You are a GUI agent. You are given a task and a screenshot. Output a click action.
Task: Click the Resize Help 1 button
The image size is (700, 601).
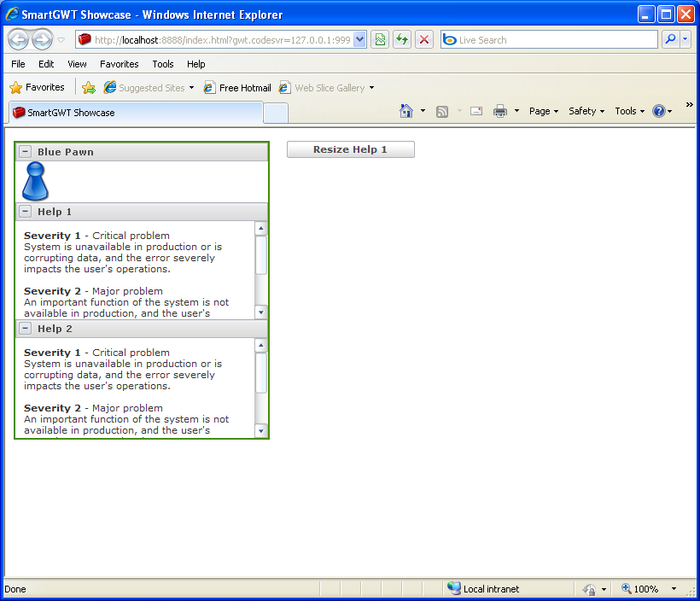(x=351, y=149)
